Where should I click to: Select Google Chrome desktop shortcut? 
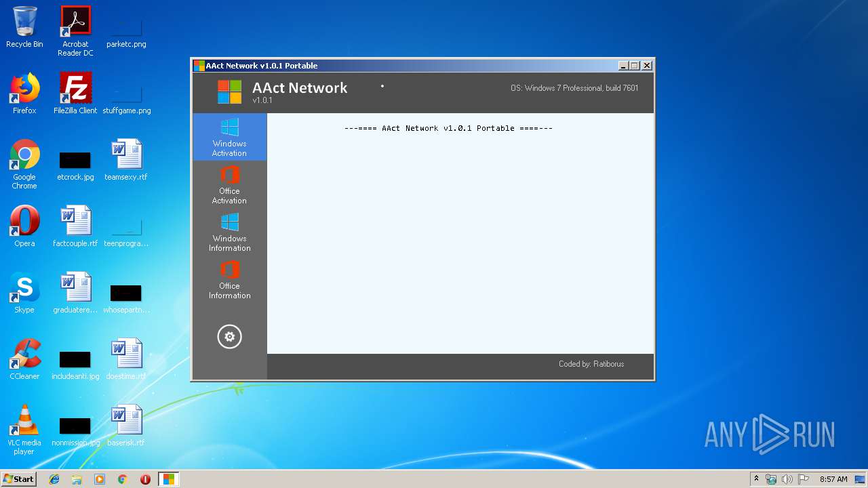24,164
